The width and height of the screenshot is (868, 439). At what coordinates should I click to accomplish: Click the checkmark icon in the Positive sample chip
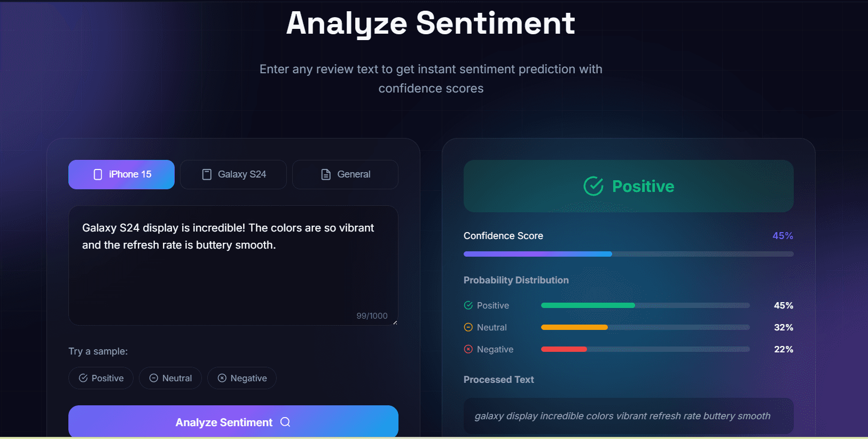coord(83,378)
